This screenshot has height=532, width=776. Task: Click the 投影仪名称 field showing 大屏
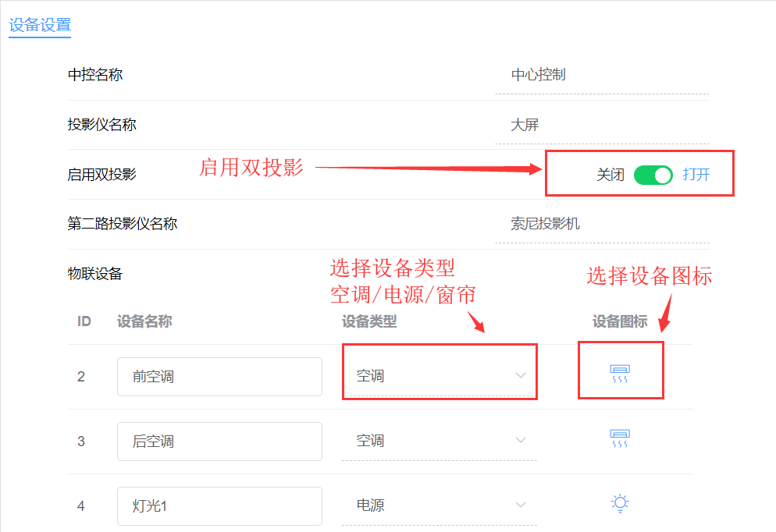click(x=601, y=125)
